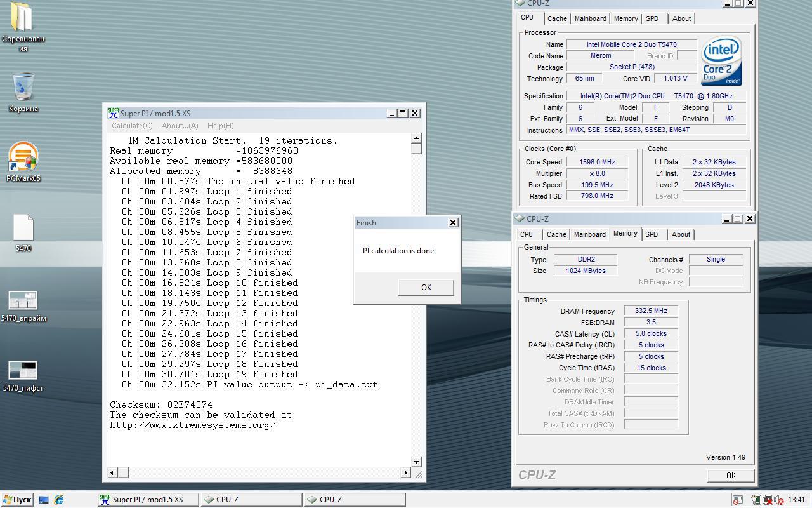Click Show Desktop quick launch icon

pos(44,500)
